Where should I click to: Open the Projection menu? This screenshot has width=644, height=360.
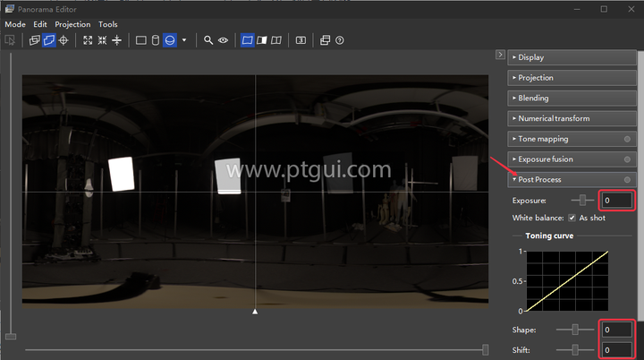[72, 24]
